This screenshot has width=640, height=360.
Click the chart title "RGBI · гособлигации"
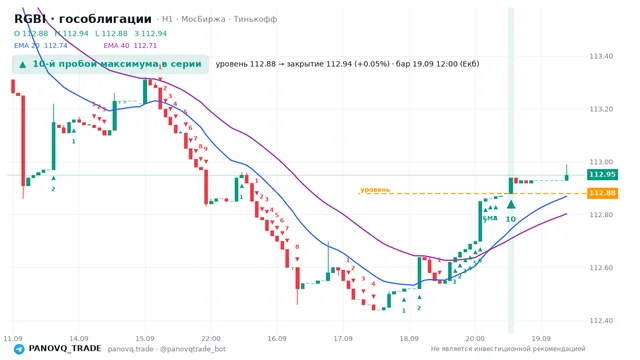(83, 19)
